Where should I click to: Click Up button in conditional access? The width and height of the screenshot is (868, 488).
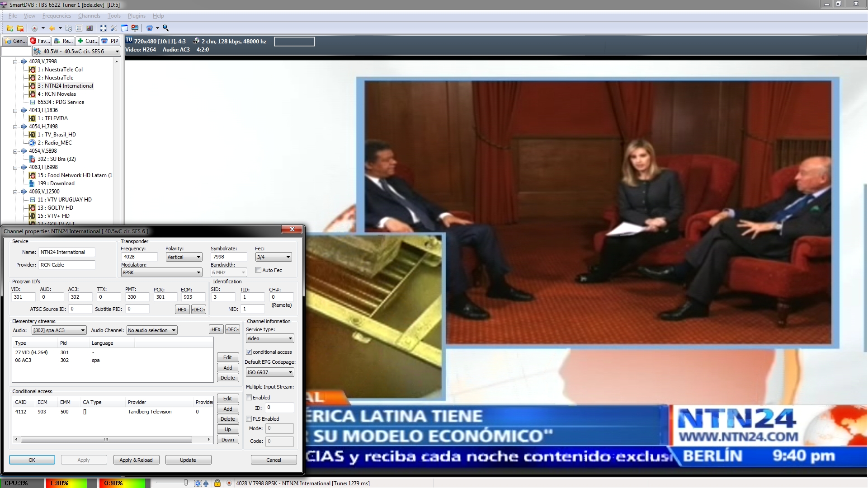click(228, 429)
